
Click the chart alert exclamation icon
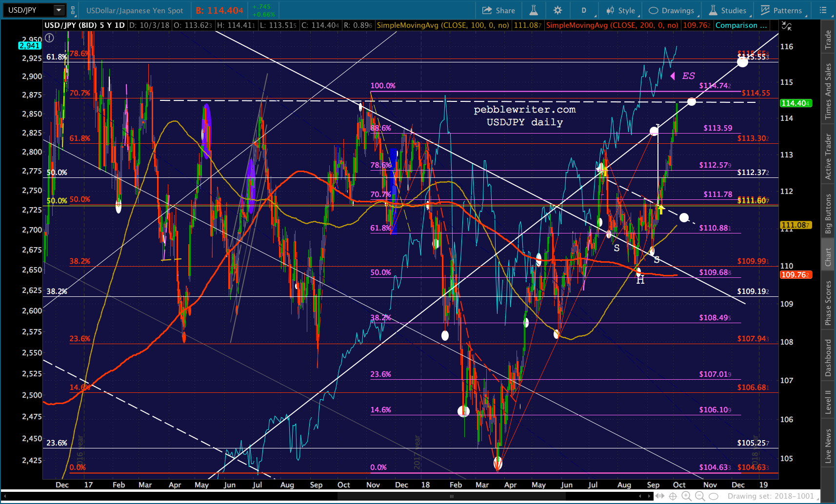49,38
